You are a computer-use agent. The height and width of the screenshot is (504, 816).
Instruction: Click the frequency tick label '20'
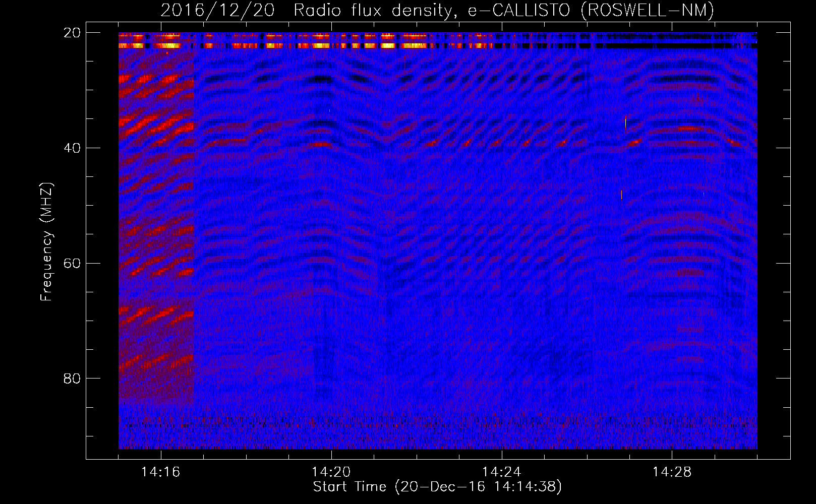pos(73,33)
